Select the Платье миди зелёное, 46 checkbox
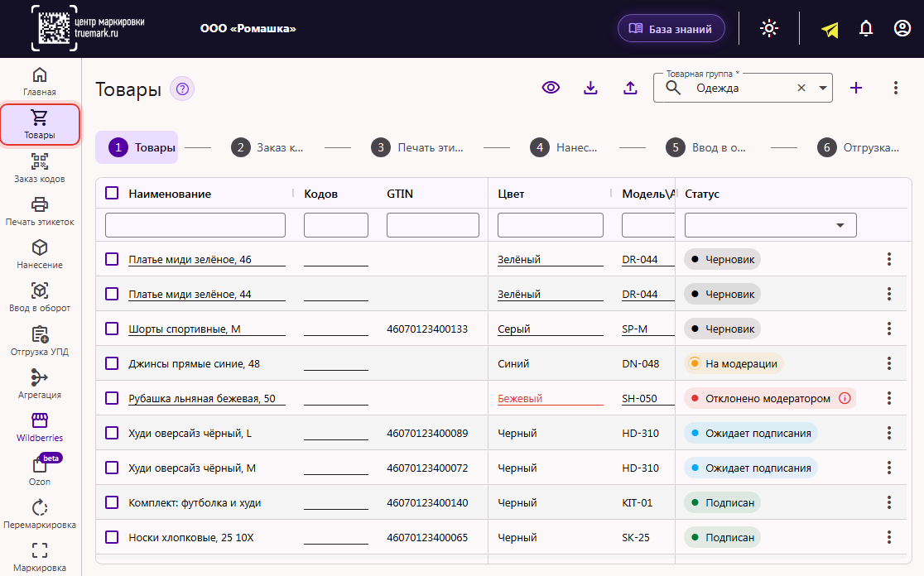The width and height of the screenshot is (924, 576). pyautogui.click(x=112, y=259)
